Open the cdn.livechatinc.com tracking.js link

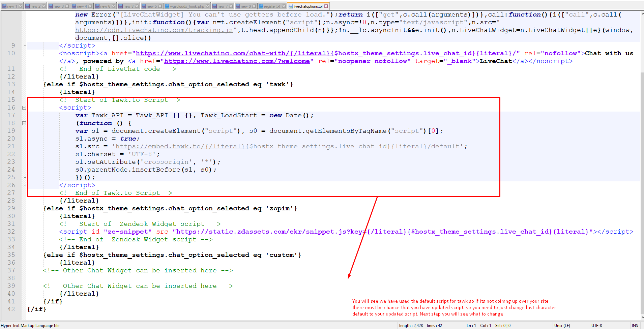(x=154, y=30)
